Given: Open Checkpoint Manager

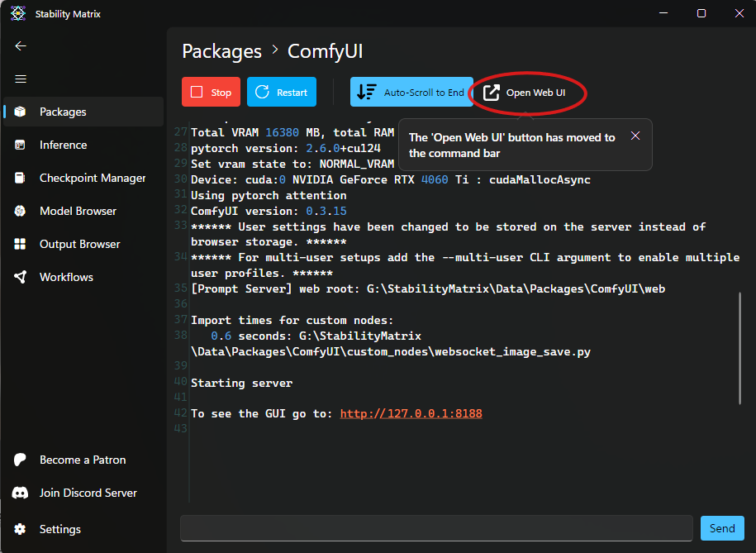Looking at the screenshot, I should [x=83, y=178].
